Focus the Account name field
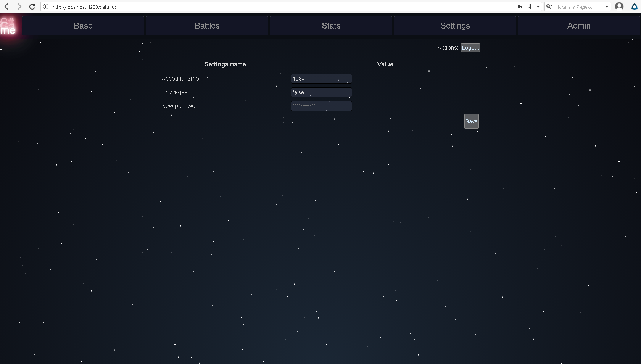This screenshot has width=641, height=364. [x=321, y=79]
